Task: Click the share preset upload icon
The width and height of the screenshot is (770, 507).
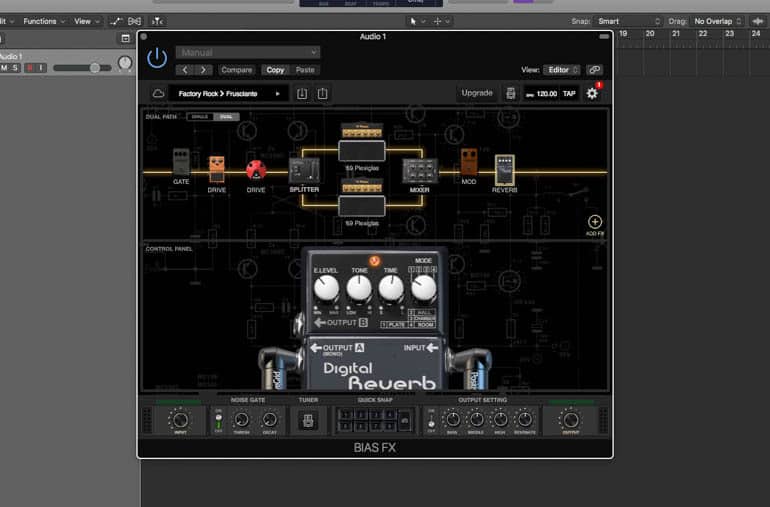Action: tap(322, 93)
